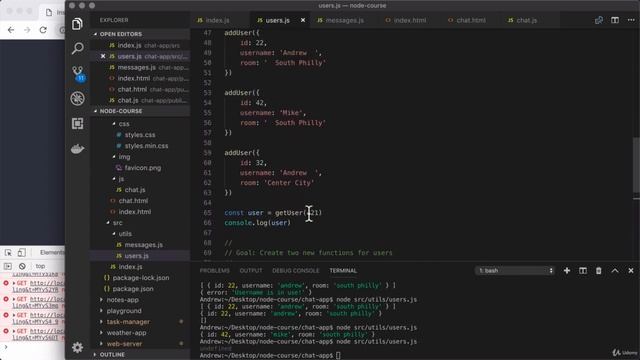Open the Problems panel tab

tap(215, 271)
